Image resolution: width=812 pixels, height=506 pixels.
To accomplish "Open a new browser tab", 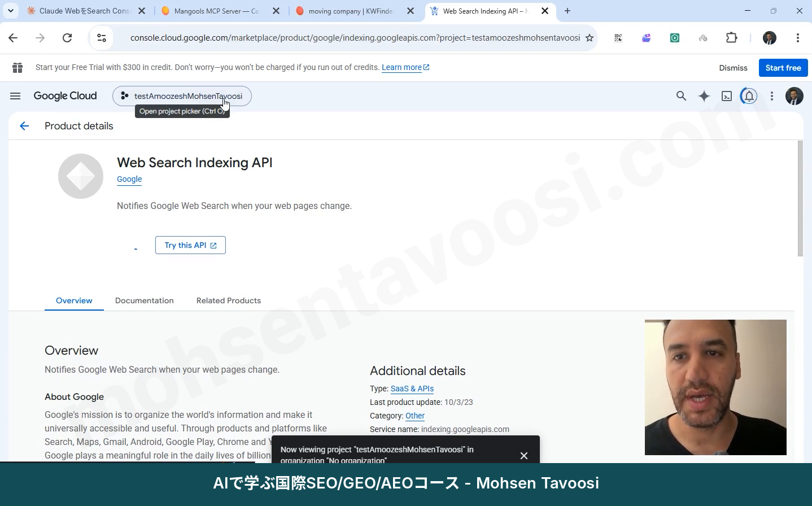I will click(567, 11).
